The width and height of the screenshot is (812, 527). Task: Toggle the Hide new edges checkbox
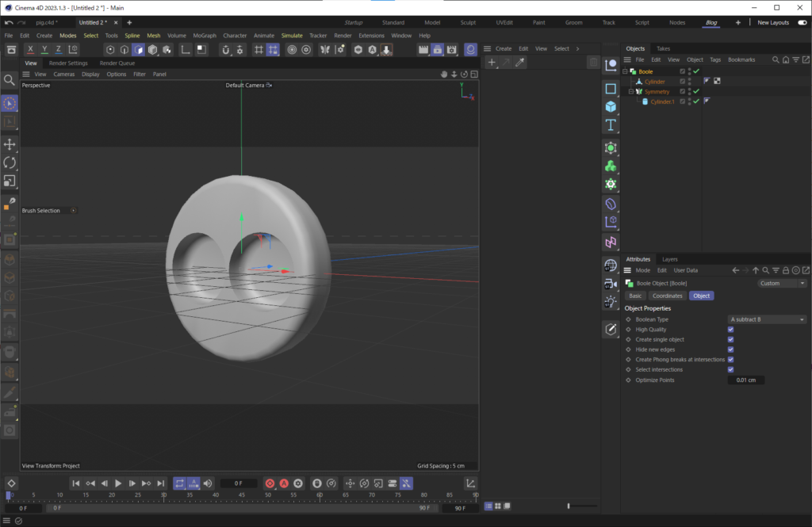pyautogui.click(x=730, y=349)
